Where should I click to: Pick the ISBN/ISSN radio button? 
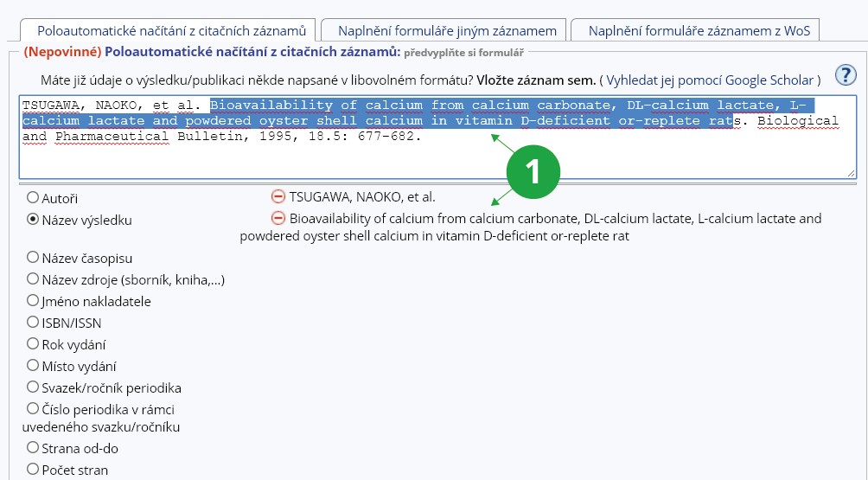pyautogui.click(x=33, y=322)
